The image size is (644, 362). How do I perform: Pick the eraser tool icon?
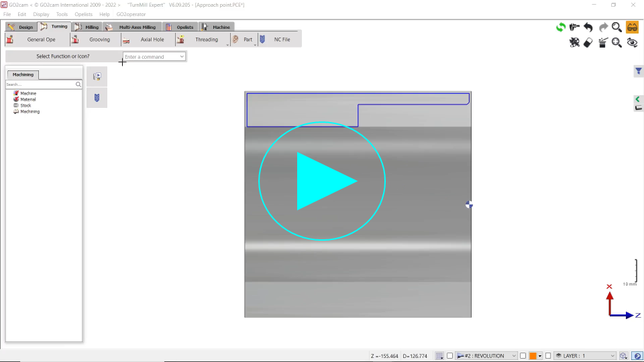(x=588, y=42)
